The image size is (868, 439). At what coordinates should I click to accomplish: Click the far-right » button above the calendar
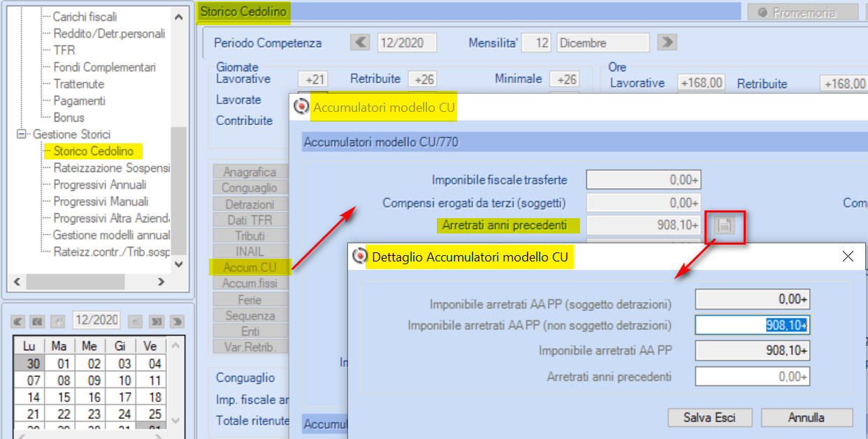[177, 322]
